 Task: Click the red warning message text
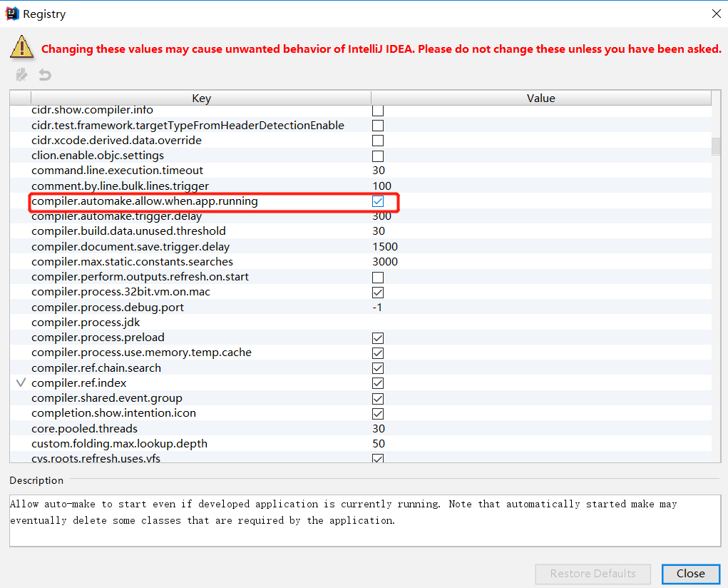tap(381, 49)
